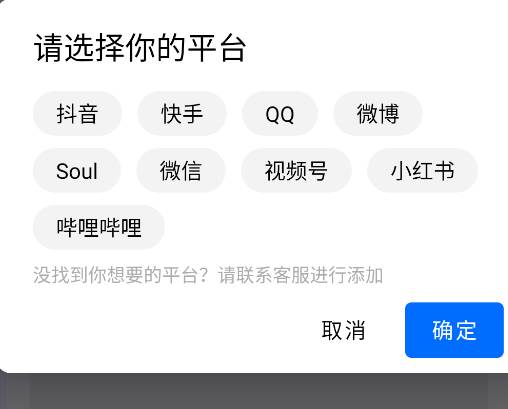Click the 请联系客服进行添加 hint text
The width and height of the screenshot is (508, 409).
click(300, 275)
